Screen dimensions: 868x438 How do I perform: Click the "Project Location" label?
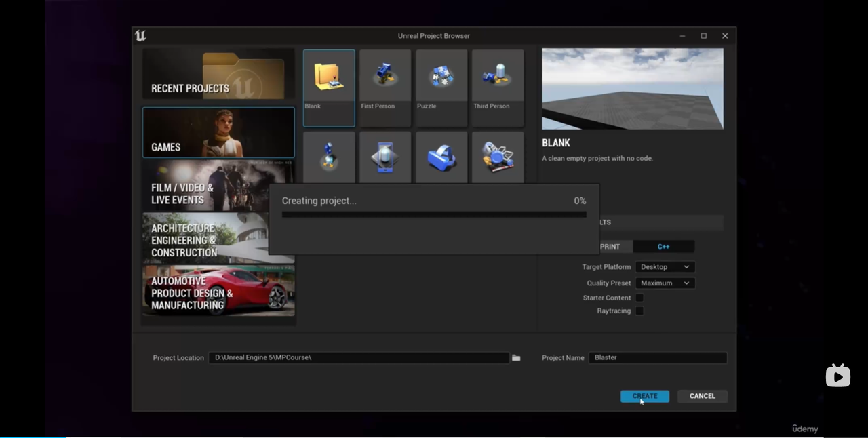pyautogui.click(x=178, y=358)
